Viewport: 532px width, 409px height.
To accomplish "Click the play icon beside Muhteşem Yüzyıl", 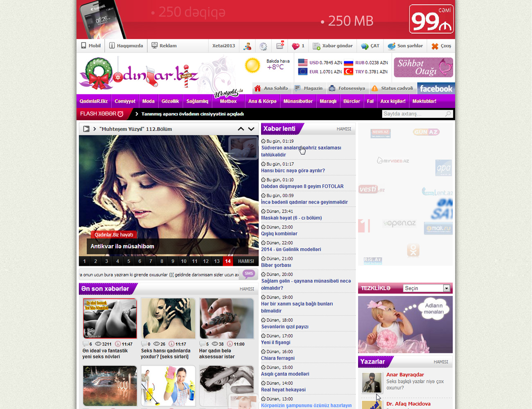I will click(86, 129).
